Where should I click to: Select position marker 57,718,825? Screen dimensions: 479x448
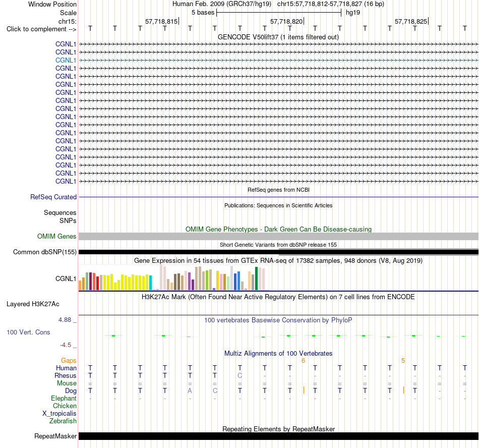(411, 21)
